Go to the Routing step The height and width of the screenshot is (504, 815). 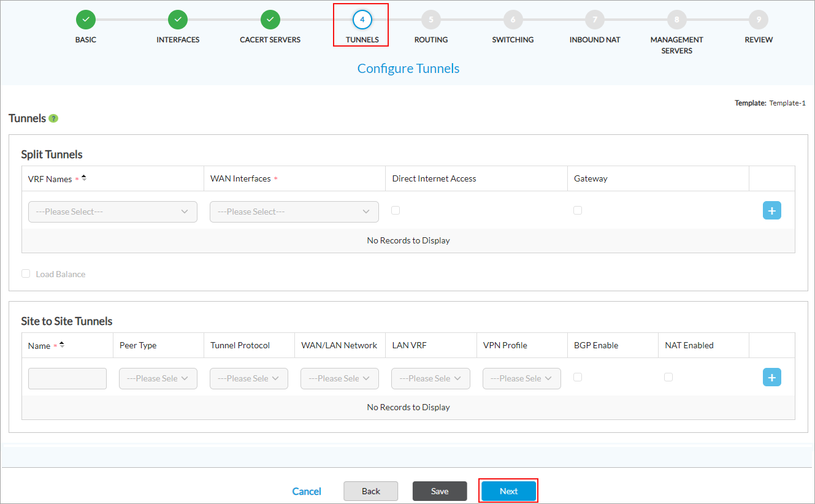coord(431,20)
